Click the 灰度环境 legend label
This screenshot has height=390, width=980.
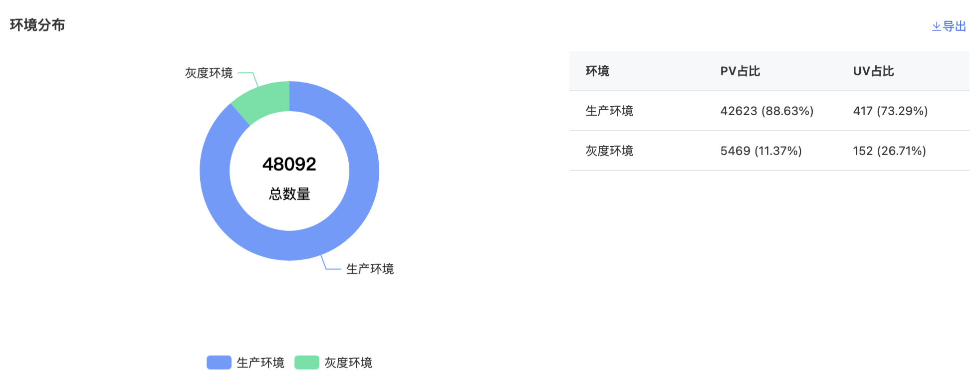(x=348, y=363)
